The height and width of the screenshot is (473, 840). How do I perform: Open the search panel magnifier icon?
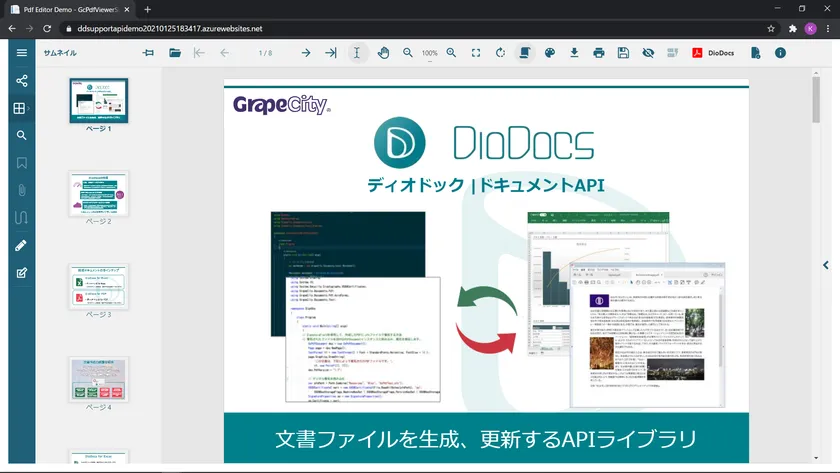(21, 135)
